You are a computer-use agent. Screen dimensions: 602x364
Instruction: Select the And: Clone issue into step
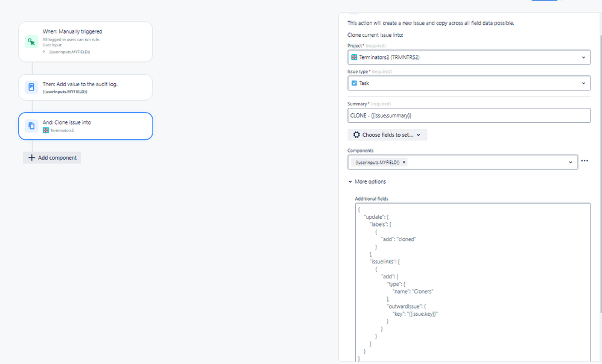pyautogui.click(x=86, y=126)
